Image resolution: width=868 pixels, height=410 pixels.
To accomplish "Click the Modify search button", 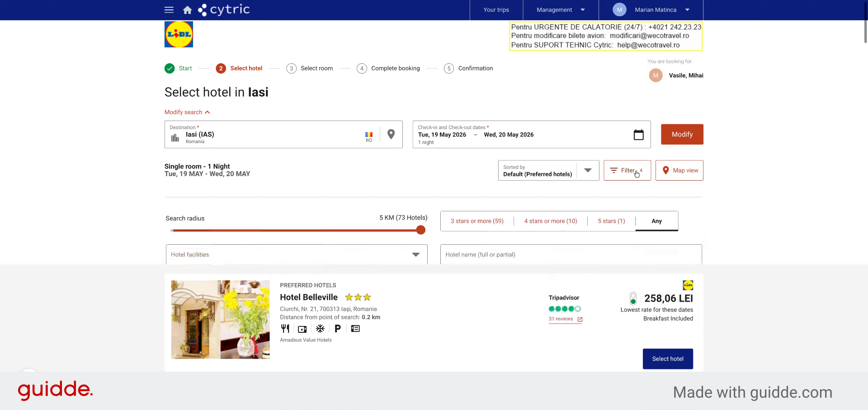I will (682, 135).
